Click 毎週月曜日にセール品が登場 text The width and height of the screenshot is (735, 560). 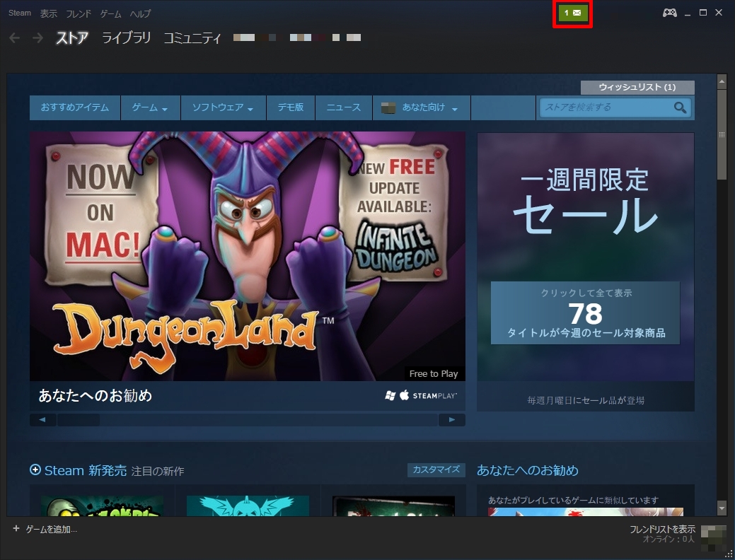click(x=586, y=400)
